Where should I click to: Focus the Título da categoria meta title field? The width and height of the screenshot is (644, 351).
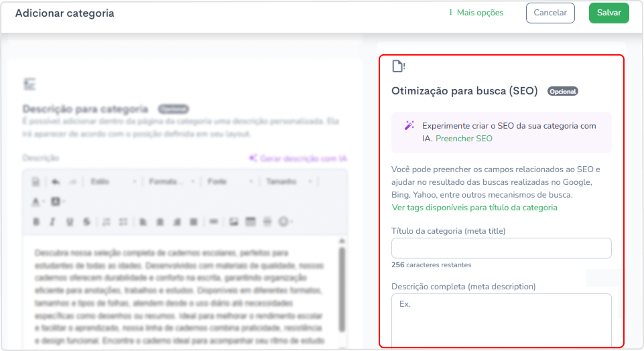pyautogui.click(x=501, y=248)
